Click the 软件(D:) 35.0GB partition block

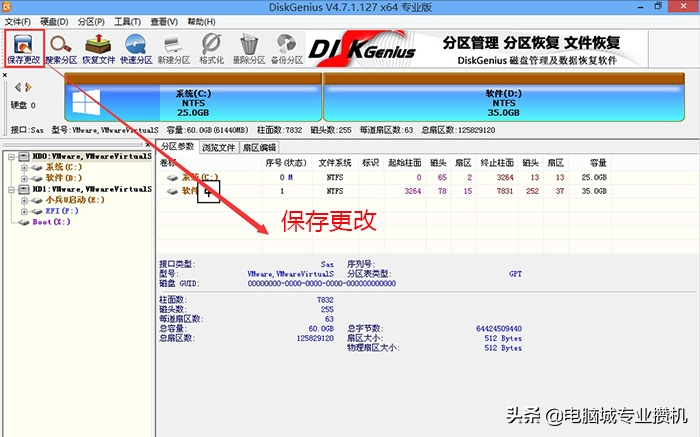[504, 97]
